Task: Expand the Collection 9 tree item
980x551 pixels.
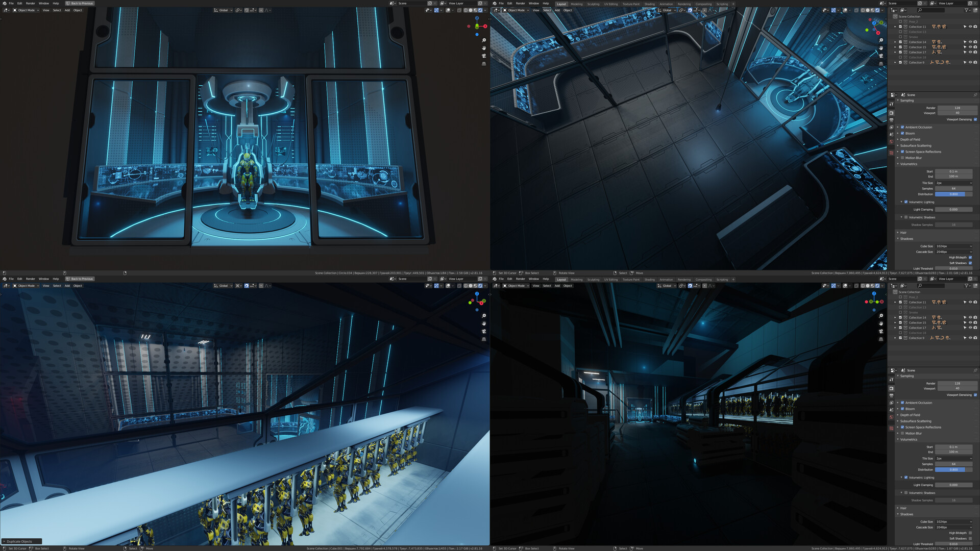Action: (895, 62)
